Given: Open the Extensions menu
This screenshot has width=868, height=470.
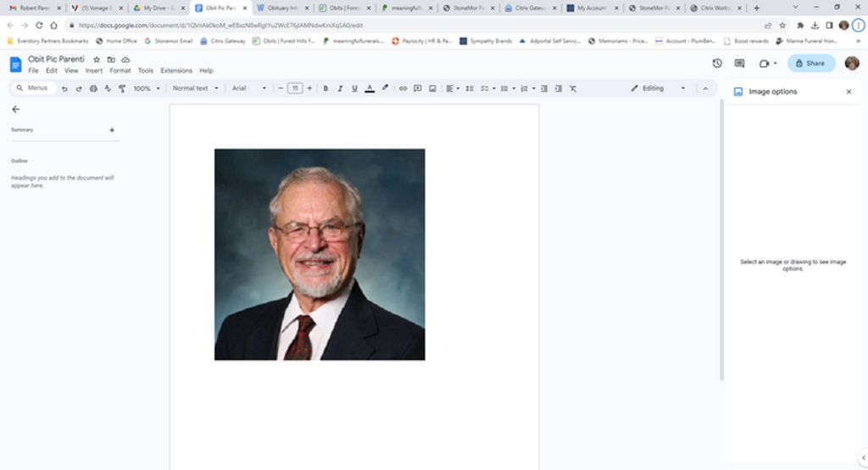Looking at the screenshot, I should [x=176, y=71].
